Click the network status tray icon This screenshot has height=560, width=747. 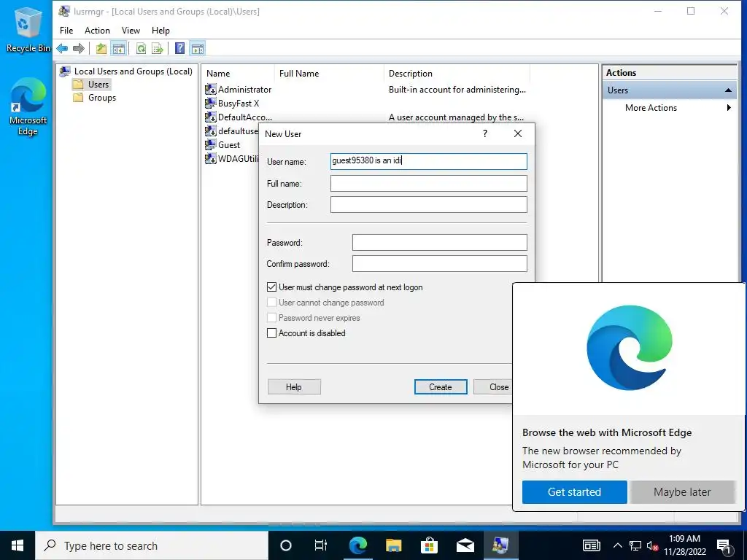pyautogui.click(x=635, y=545)
